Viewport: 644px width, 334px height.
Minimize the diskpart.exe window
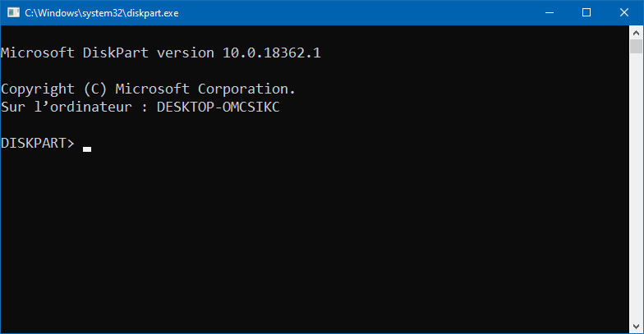[x=549, y=13]
